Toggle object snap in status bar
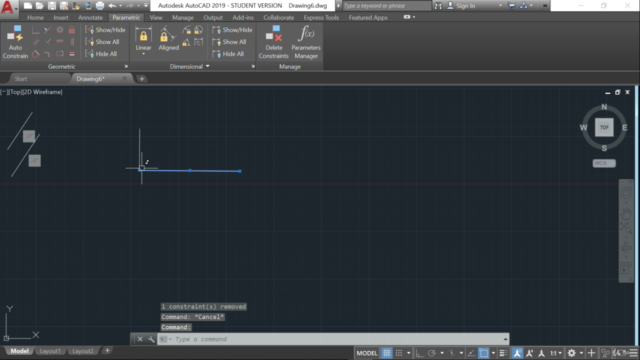 484,353
